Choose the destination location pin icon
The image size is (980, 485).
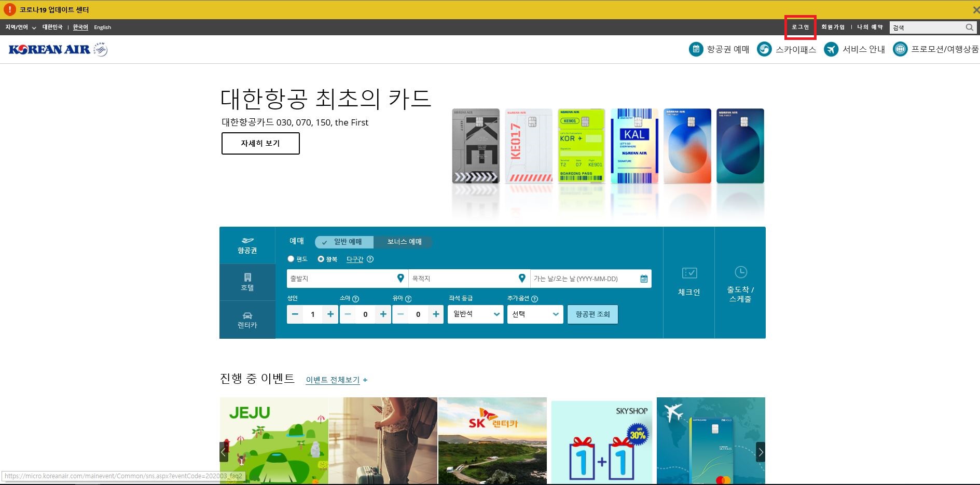click(522, 279)
